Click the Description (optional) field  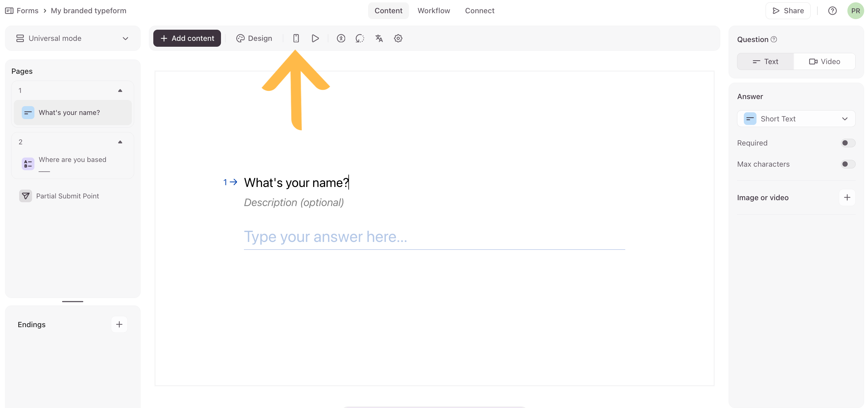point(293,202)
